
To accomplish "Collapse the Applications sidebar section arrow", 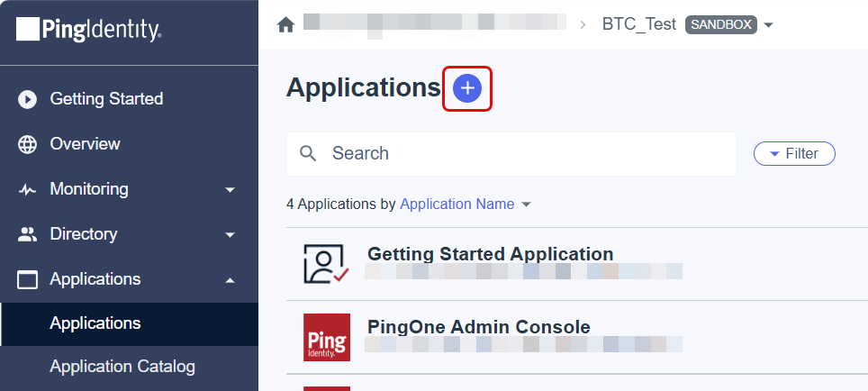I will point(231,279).
